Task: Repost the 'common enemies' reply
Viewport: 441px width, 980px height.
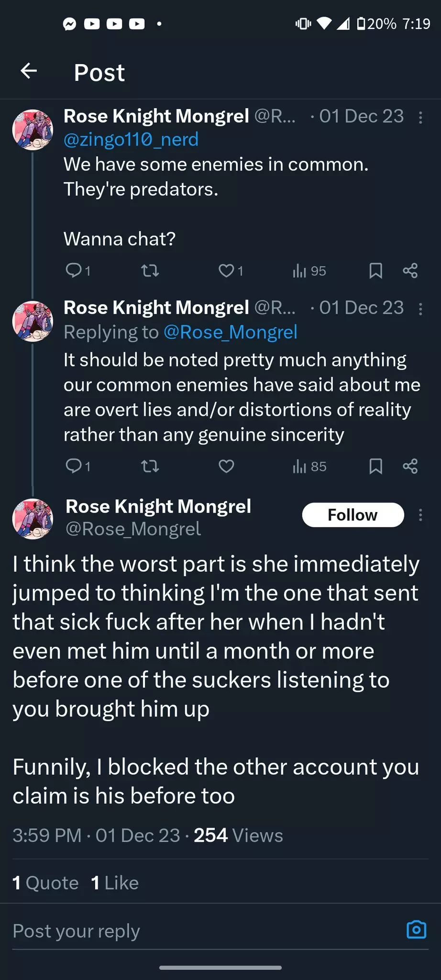Action: pyautogui.click(x=150, y=466)
